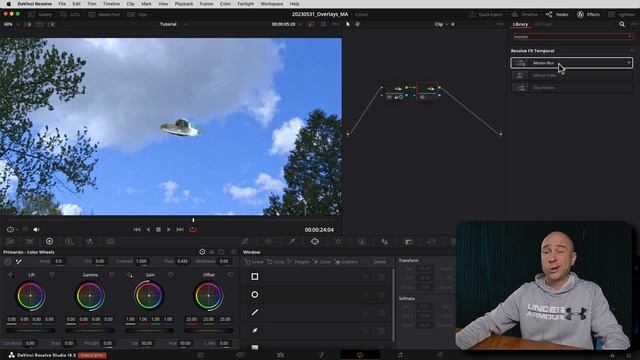The height and width of the screenshot is (360, 640).
Task: Select the arrow pointer tool in node editor
Action: click(348, 24)
